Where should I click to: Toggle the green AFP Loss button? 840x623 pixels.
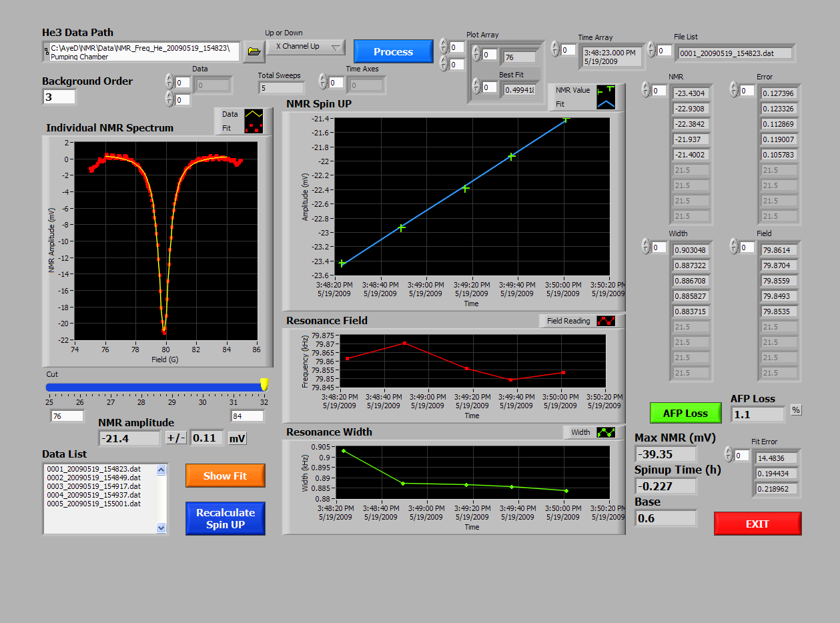[x=686, y=413]
